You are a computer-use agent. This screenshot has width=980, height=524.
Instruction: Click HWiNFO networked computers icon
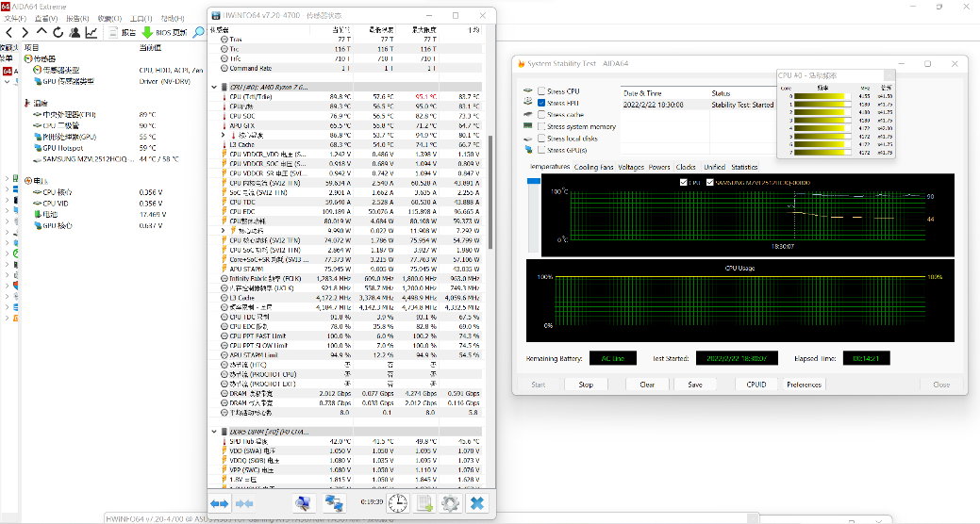(x=335, y=502)
